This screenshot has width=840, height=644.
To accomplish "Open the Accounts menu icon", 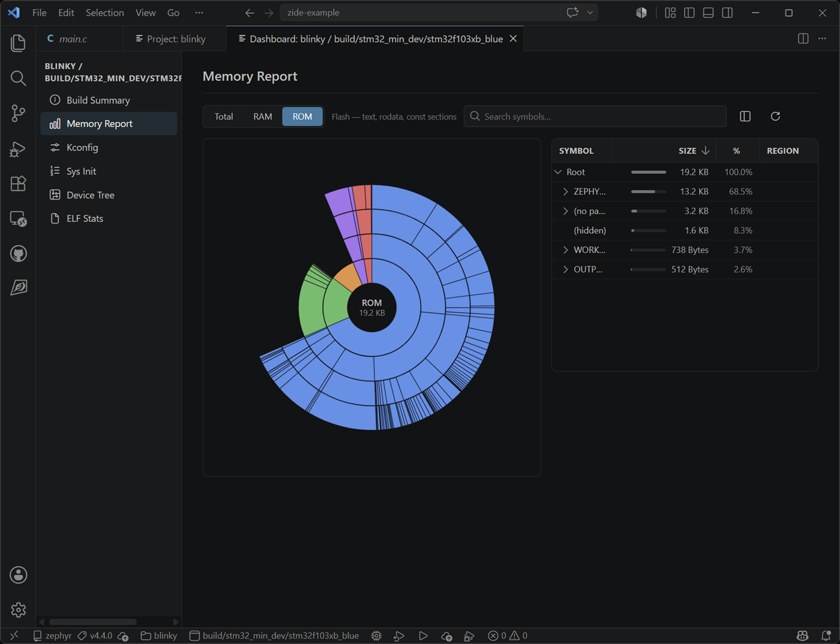I will 18,575.
